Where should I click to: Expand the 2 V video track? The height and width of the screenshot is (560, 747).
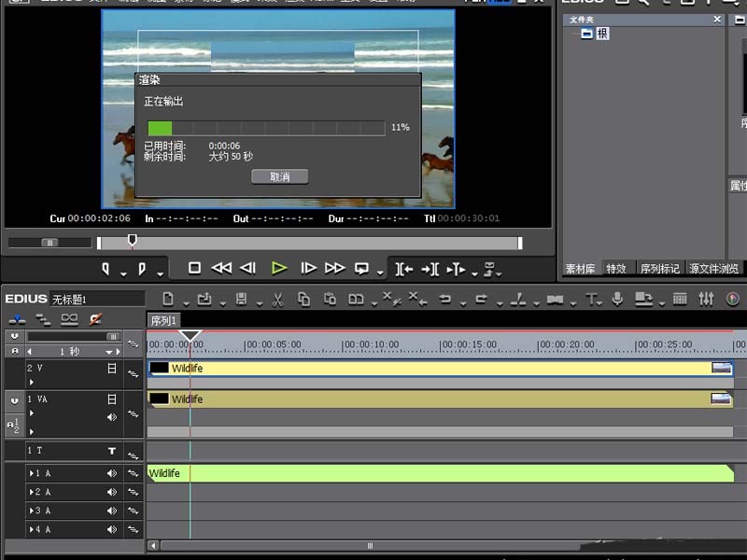click(x=31, y=382)
